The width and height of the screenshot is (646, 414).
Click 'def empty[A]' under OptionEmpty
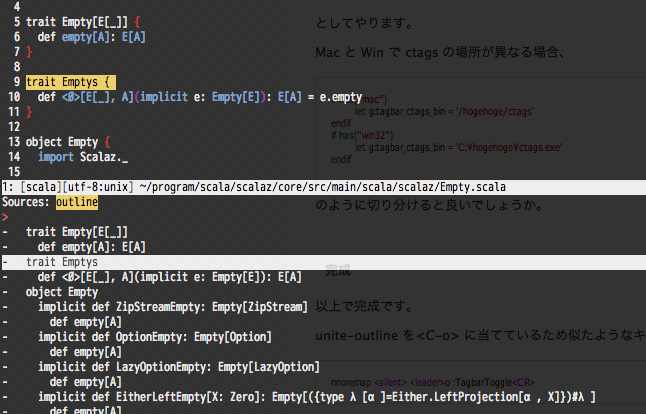click(86, 352)
